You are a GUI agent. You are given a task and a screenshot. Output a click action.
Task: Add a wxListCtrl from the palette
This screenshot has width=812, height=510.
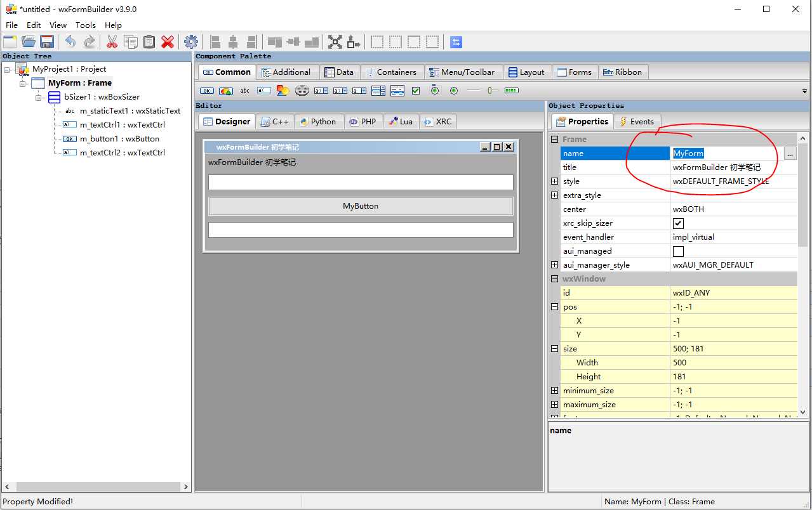(x=397, y=91)
